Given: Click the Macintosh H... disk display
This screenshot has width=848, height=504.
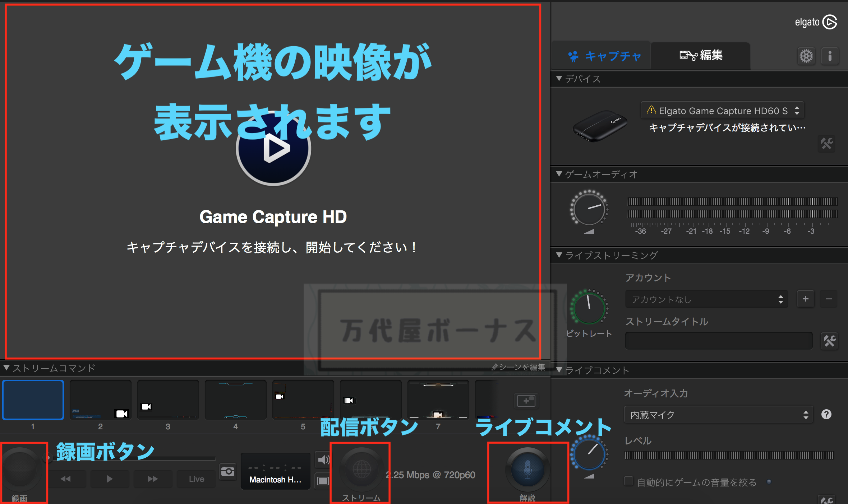Looking at the screenshot, I should click(x=275, y=471).
